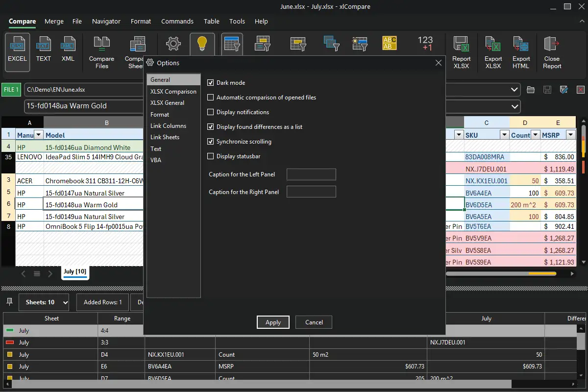588x392 pixels.
Task: Open the Navigator menu
Action: pos(106,21)
